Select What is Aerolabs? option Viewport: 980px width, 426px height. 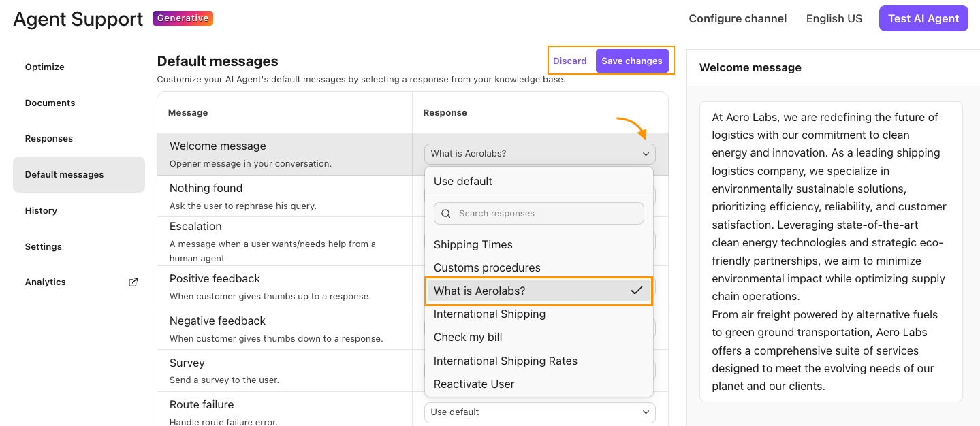[539, 291]
